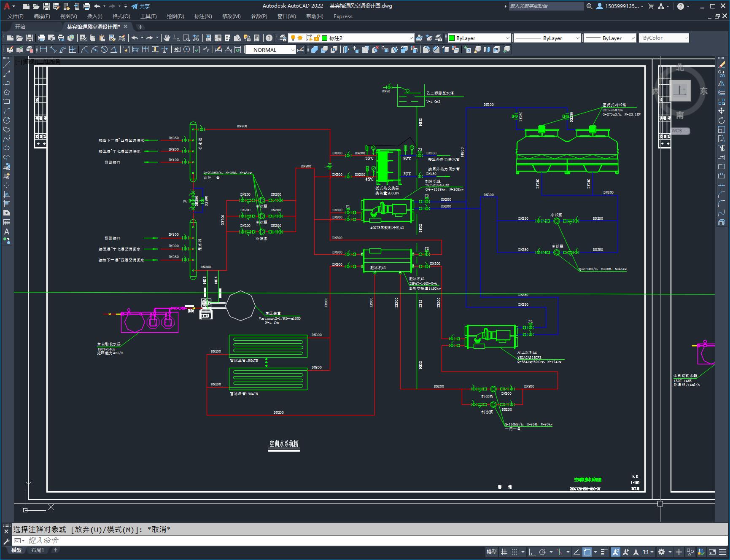Image resolution: width=730 pixels, height=560 pixels.
Task: Click the WCS label under the ViewCube
Action: point(677,131)
